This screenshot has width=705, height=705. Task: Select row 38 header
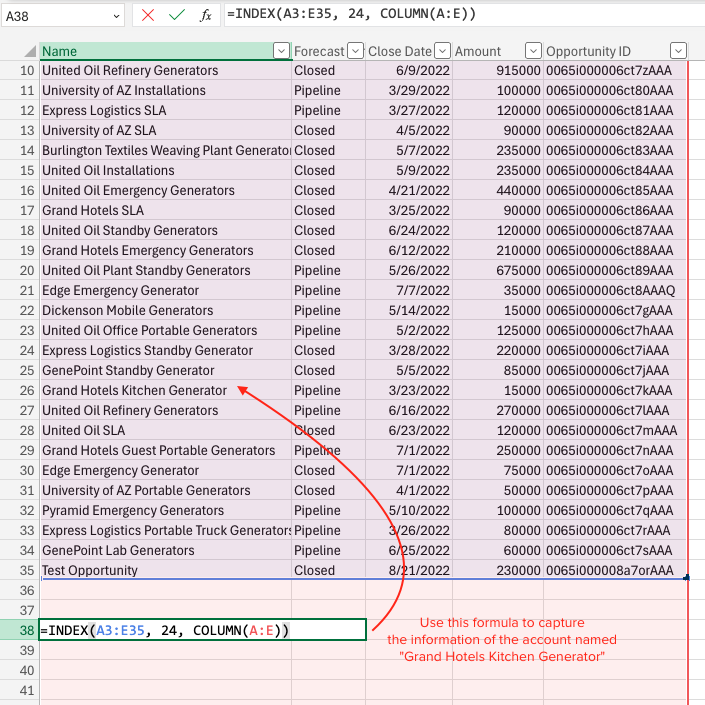[20, 630]
